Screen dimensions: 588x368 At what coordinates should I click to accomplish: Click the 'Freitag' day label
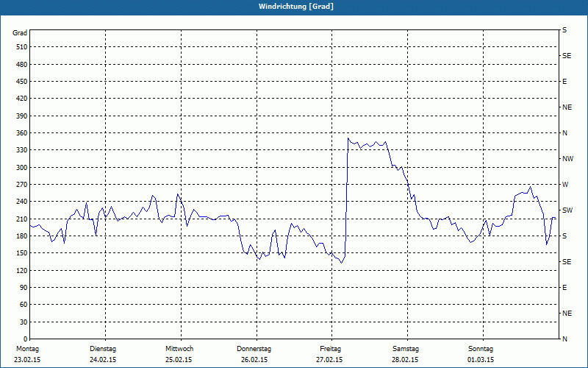tap(330, 349)
